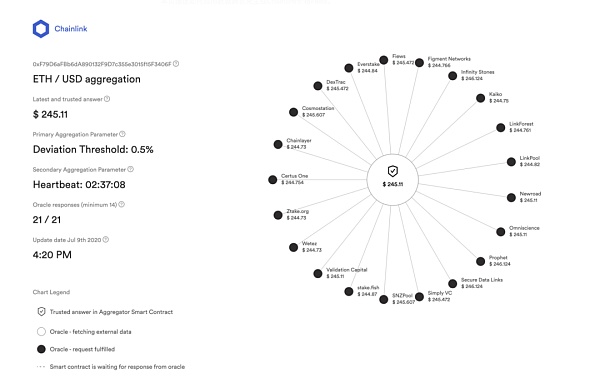The height and width of the screenshot is (378, 600).
Task: Click help icon beside Primary Aggregation Parameter
Action: point(122,134)
